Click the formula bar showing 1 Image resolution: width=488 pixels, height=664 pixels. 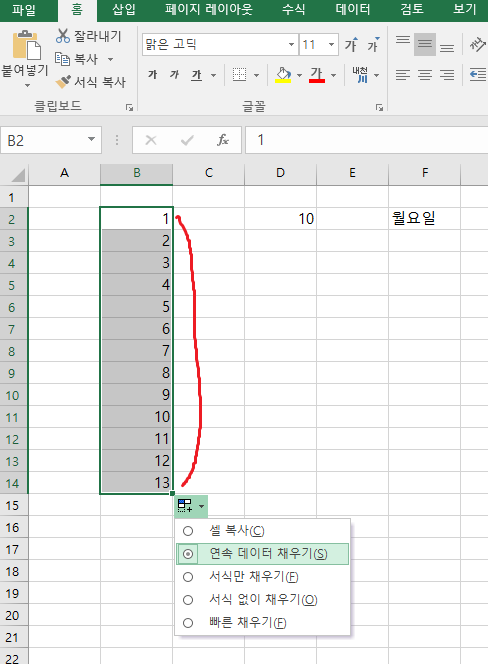(x=366, y=140)
